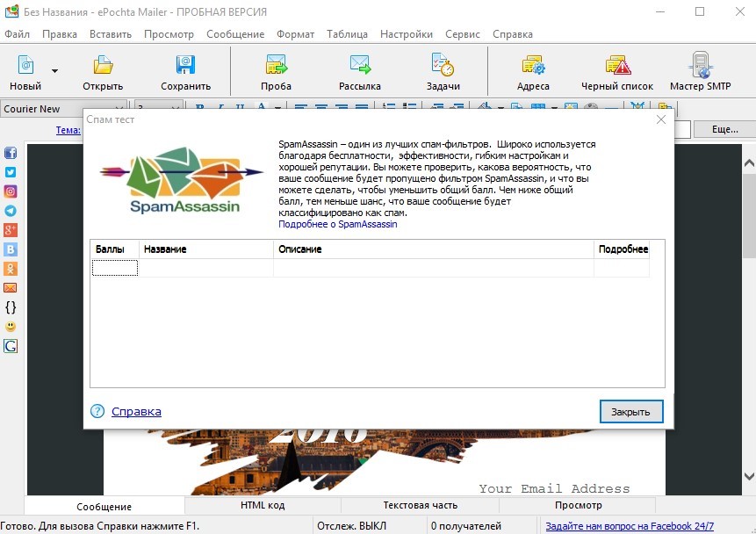Click the Telegram sidebar icon
The image size is (756, 534).
(x=11, y=211)
